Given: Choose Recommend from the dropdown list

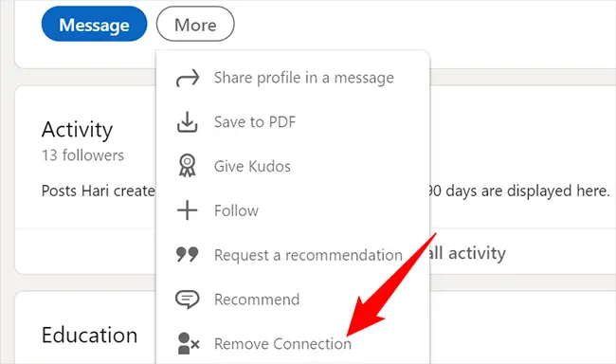Looking at the screenshot, I should [293, 300].
